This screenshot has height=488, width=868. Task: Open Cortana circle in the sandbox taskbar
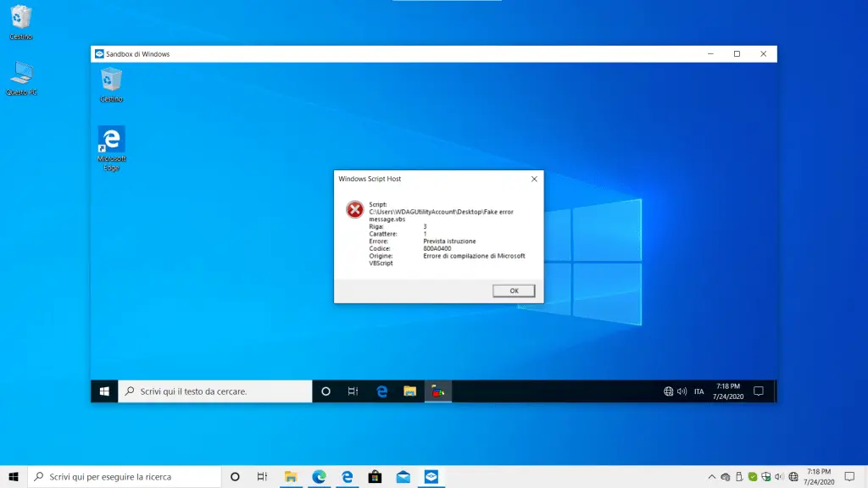tap(325, 391)
